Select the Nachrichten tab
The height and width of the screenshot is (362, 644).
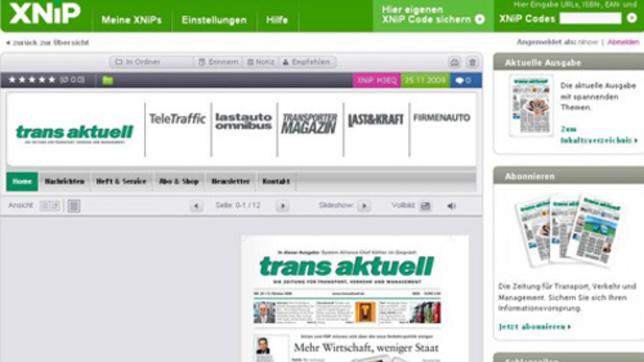click(64, 181)
